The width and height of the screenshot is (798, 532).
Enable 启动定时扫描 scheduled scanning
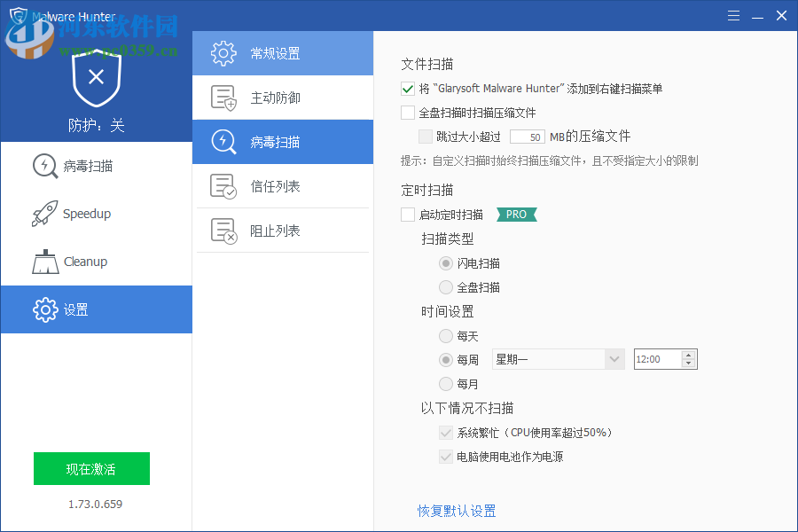(x=406, y=214)
